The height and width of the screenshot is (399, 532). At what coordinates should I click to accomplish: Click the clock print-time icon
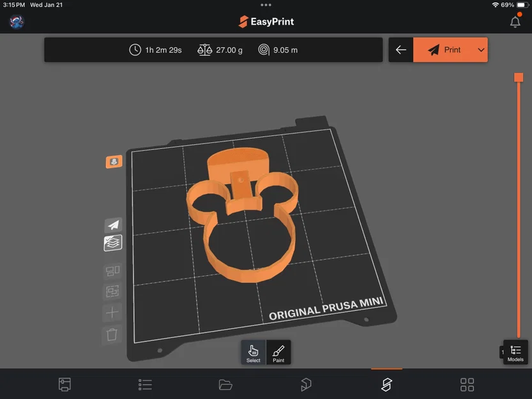[135, 50]
